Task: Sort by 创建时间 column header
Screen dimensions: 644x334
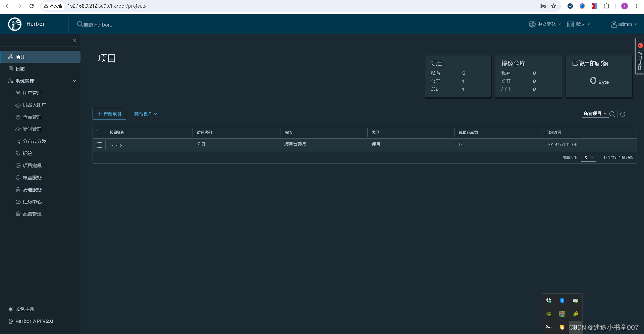Action: (553, 133)
